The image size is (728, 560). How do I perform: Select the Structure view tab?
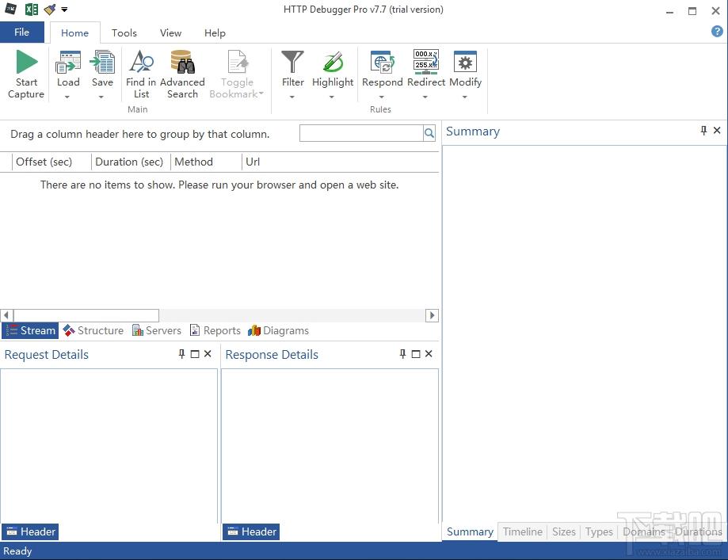point(93,330)
